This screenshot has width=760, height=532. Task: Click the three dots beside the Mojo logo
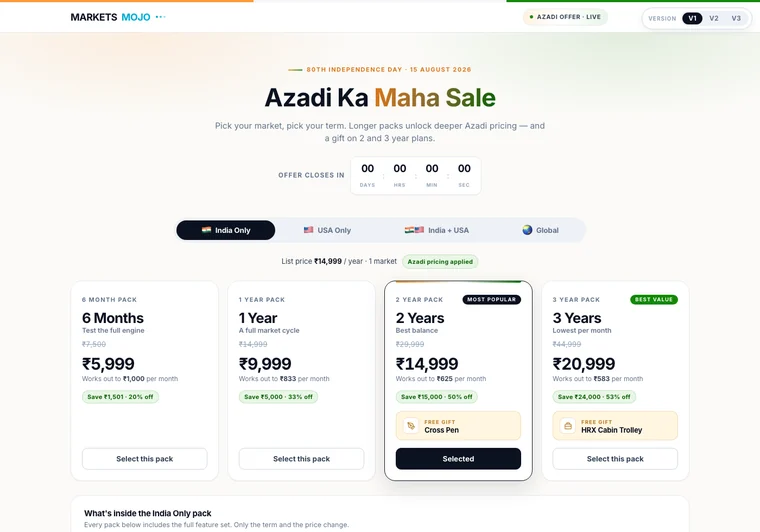(x=160, y=17)
